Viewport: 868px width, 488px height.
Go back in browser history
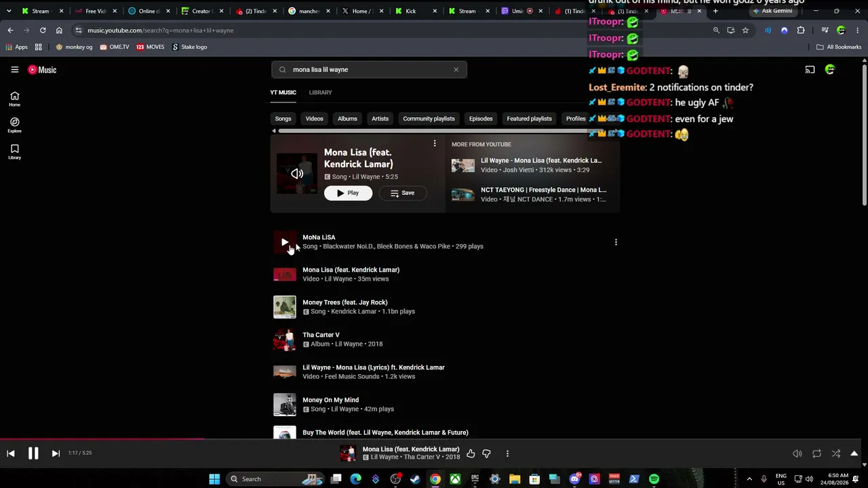tap(10, 30)
